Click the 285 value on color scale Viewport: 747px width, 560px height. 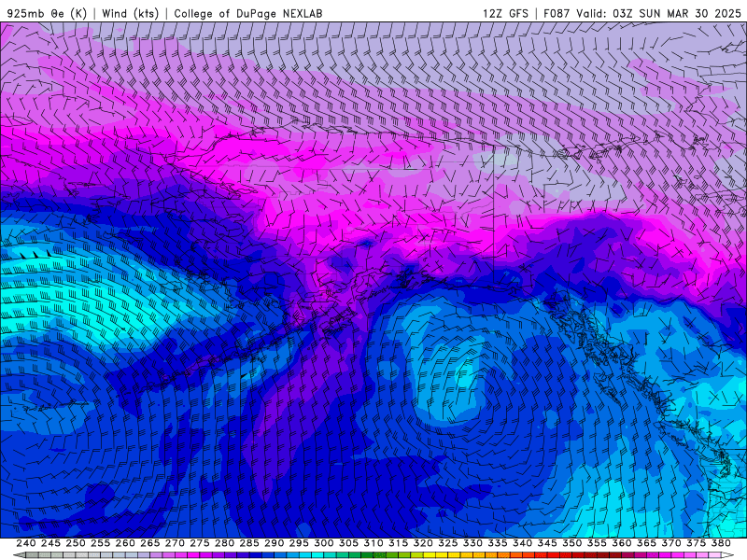pyautogui.click(x=249, y=543)
